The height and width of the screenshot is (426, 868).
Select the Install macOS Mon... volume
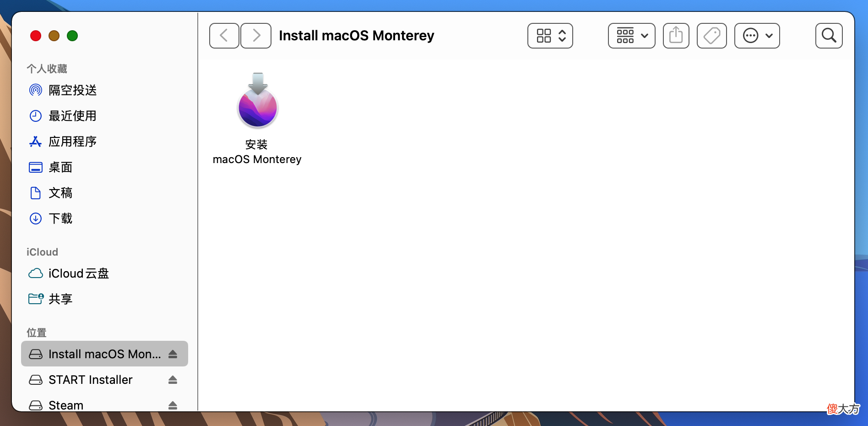point(104,354)
